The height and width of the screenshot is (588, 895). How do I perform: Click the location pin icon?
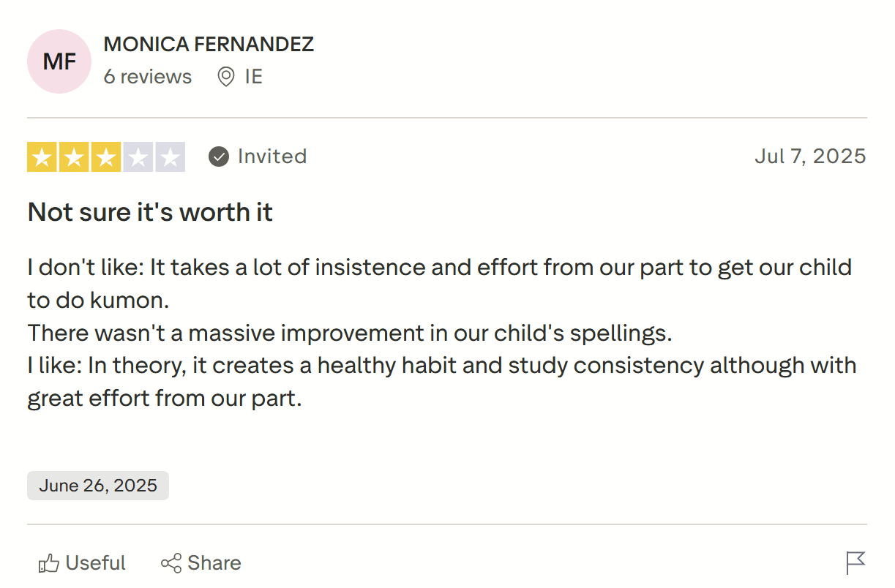(226, 77)
